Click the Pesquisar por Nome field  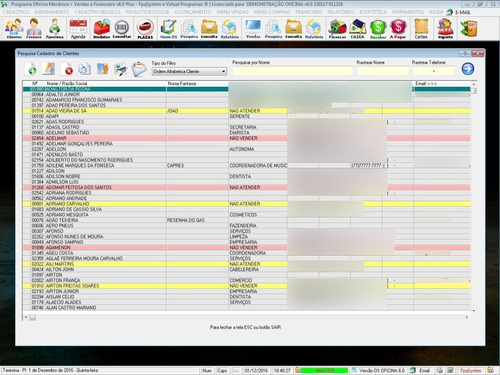[292, 71]
